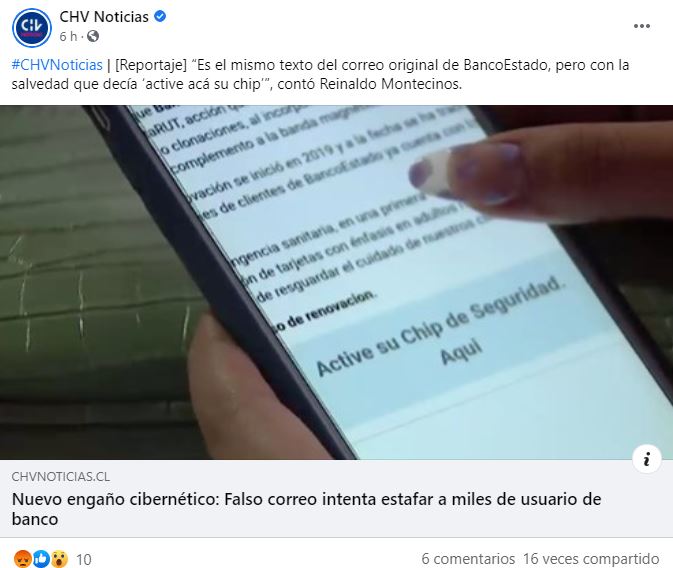The image size is (673, 568).
Task: Open the CHV Noticias page name
Action: (x=104, y=17)
